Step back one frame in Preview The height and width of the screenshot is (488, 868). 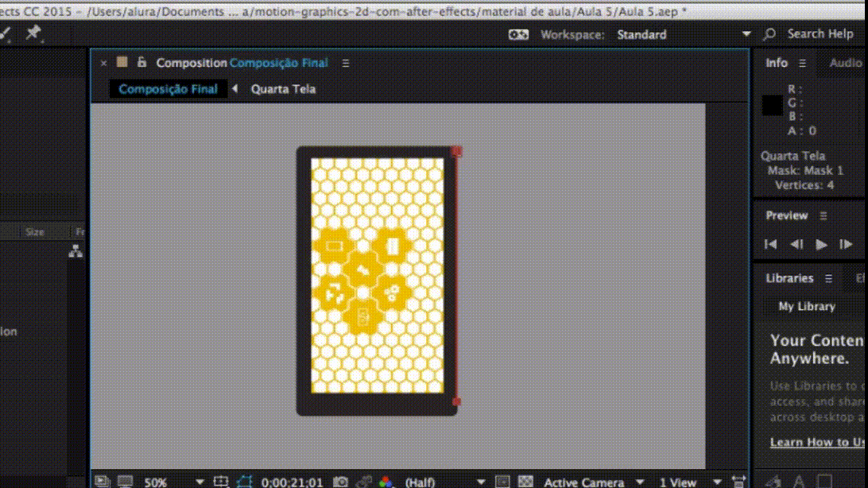(796, 245)
